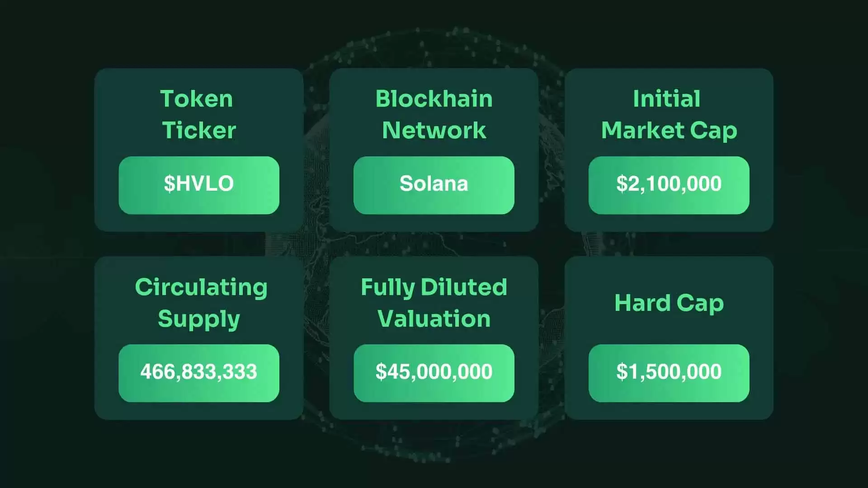Viewport: 868px width, 488px height.
Task: Select the $1,500,000 hard cap value
Action: click(669, 372)
